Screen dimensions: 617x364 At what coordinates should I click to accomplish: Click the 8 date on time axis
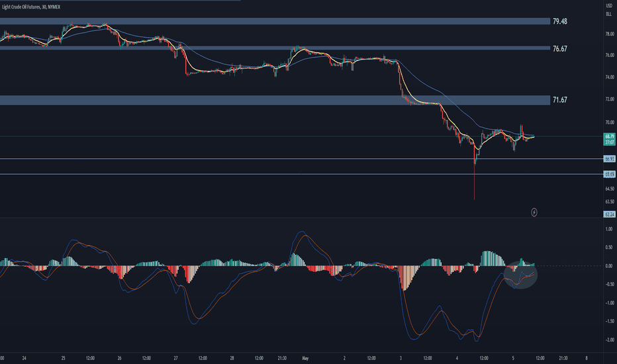coord(587,359)
